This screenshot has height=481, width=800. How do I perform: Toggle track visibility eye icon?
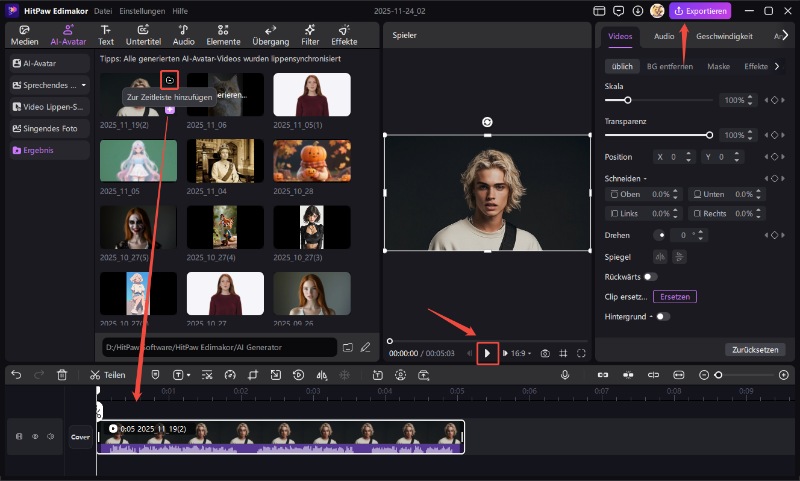coord(35,436)
